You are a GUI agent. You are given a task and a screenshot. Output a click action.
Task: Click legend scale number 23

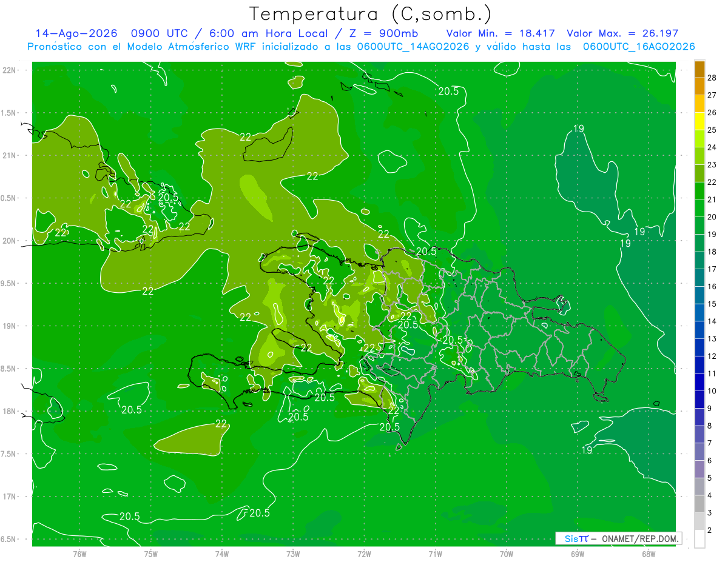712,165
